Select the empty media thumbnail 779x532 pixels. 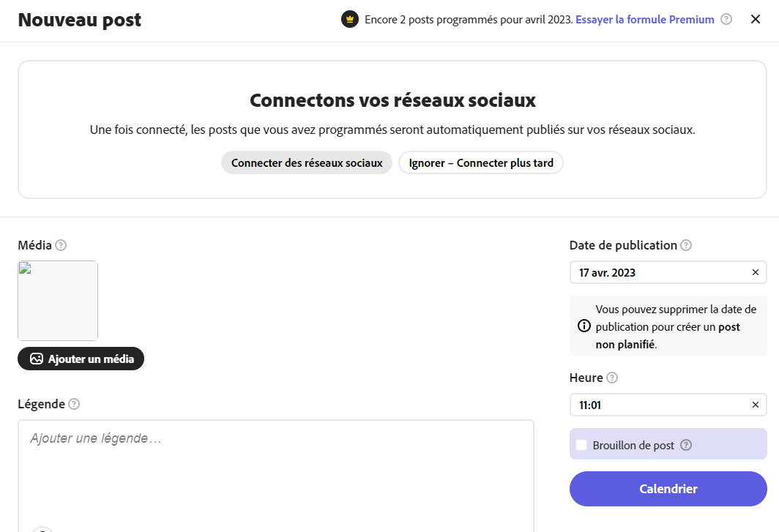[58, 301]
